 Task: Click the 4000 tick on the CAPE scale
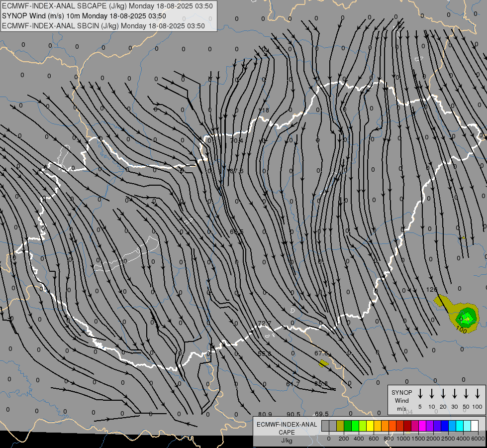(463, 439)
